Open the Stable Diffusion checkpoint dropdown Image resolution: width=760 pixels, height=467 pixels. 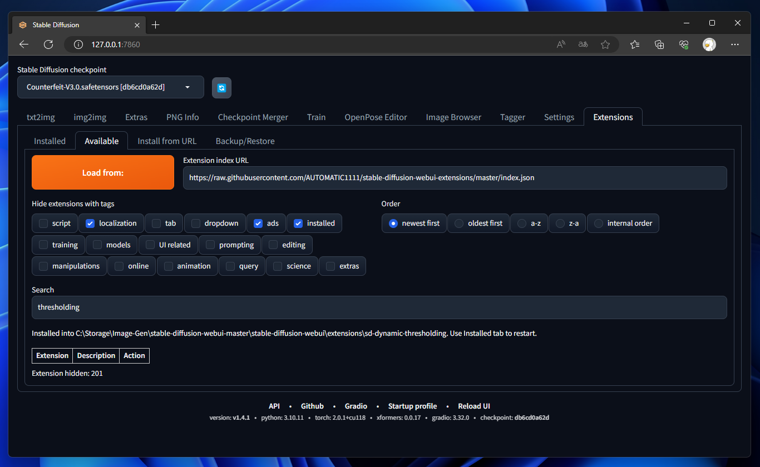(x=111, y=87)
